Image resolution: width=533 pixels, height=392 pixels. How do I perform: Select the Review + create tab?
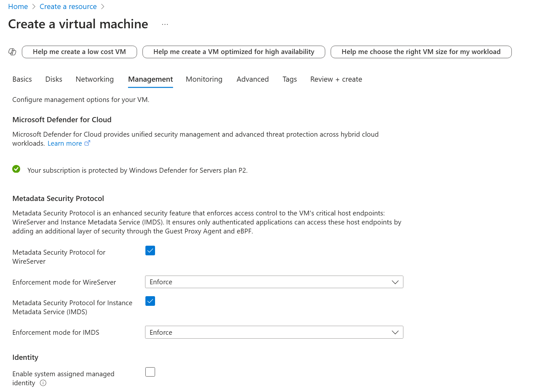point(336,79)
